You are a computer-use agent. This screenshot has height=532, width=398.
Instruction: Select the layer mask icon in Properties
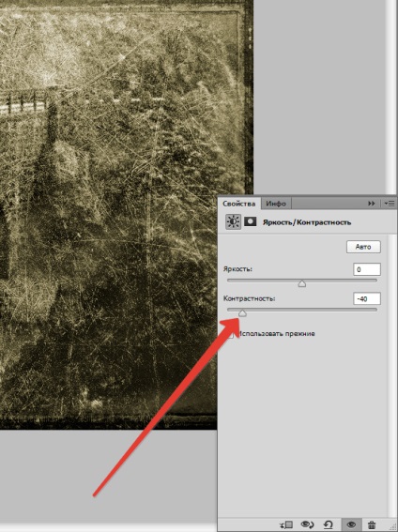point(251,221)
